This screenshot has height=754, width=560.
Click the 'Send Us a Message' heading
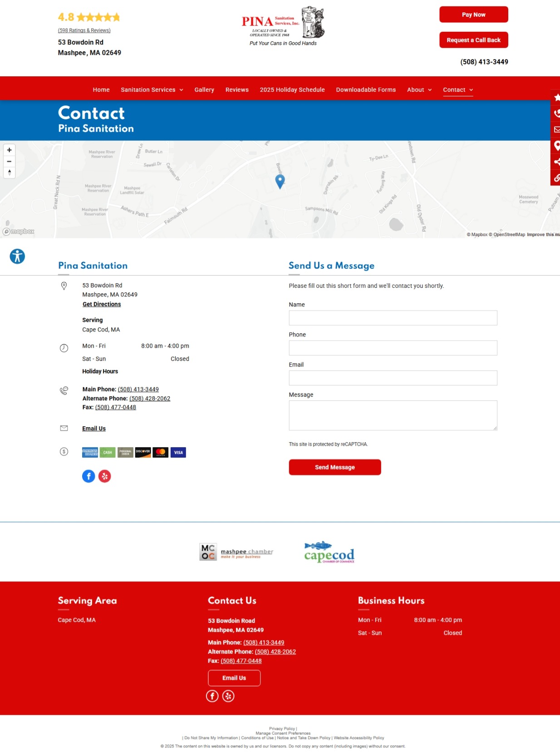(331, 266)
